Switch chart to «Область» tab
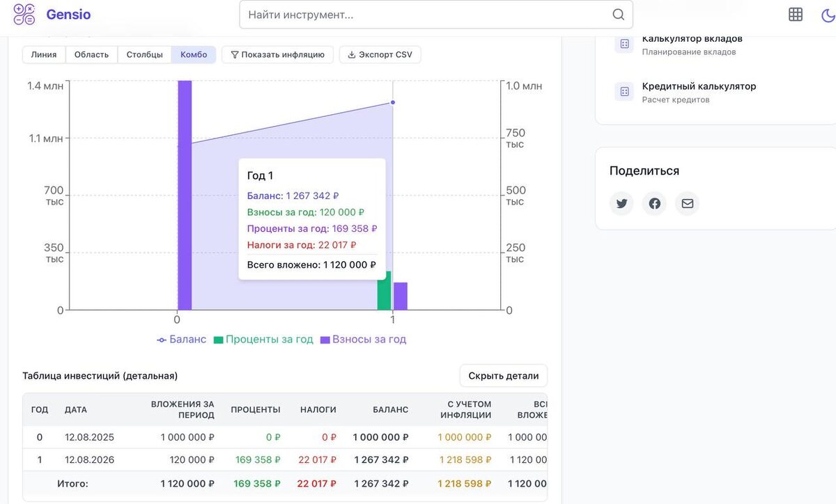Viewport: 836px width, 504px height. [x=91, y=54]
